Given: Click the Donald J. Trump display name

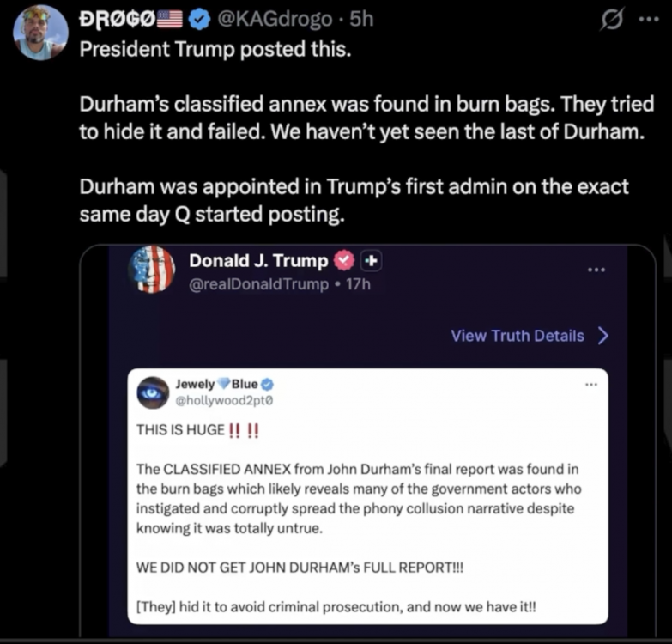Looking at the screenshot, I should coord(258,259).
